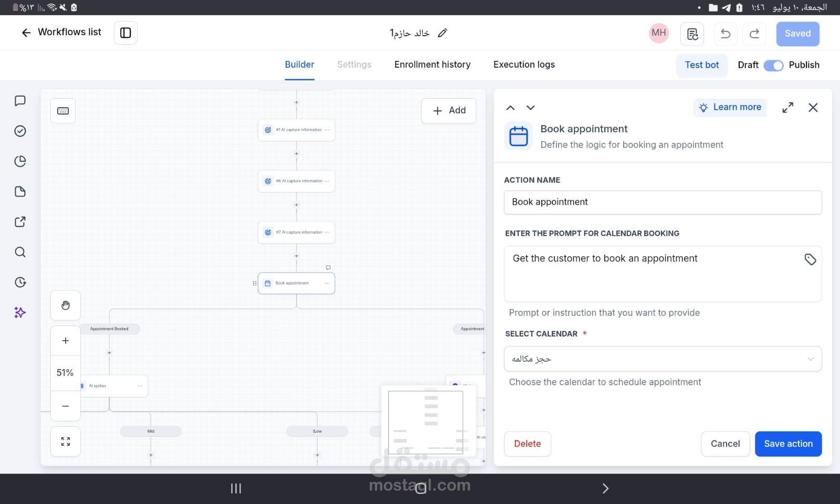
Task: Tap the Android home button
Action: [421, 489]
